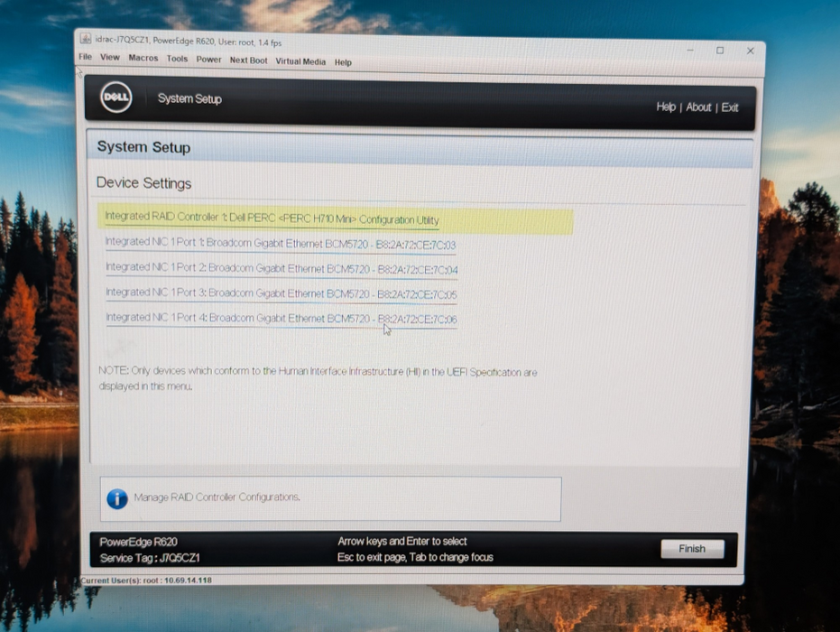Minimize the iDRAC console window

coord(690,50)
